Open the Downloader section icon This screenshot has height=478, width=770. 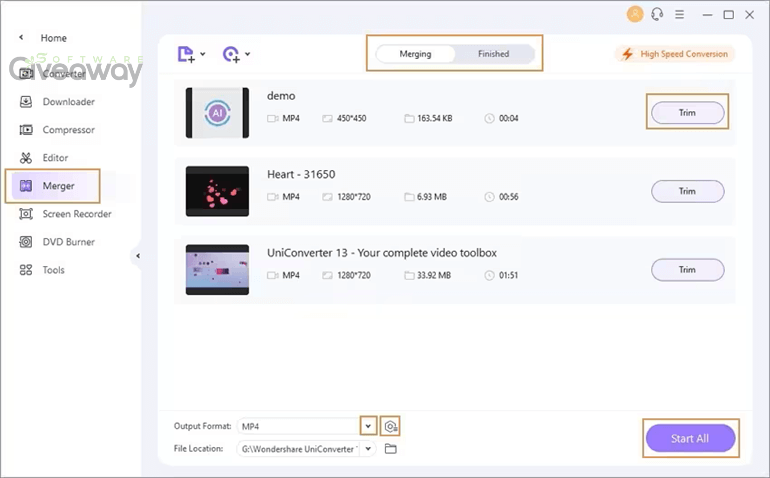[26, 102]
